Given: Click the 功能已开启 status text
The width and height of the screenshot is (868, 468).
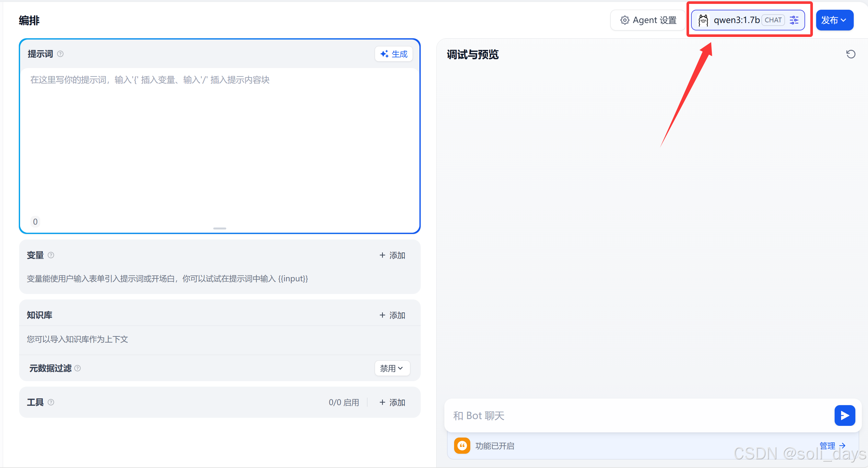Looking at the screenshot, I should (x=495, y=446).
